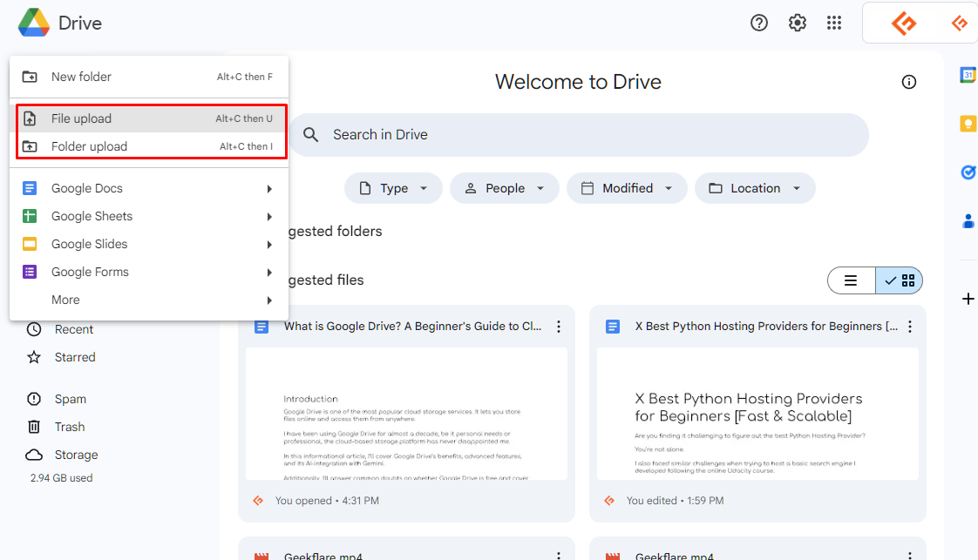
Task: Click the Trash bin icon
Action: pyautogui.click(x=34, y=427)
